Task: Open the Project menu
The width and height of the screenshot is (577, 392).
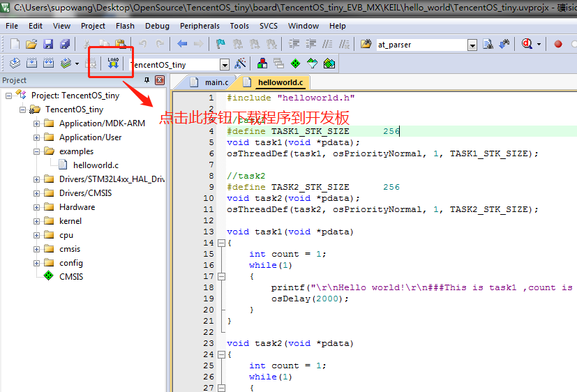Action: tap(93, 26)
